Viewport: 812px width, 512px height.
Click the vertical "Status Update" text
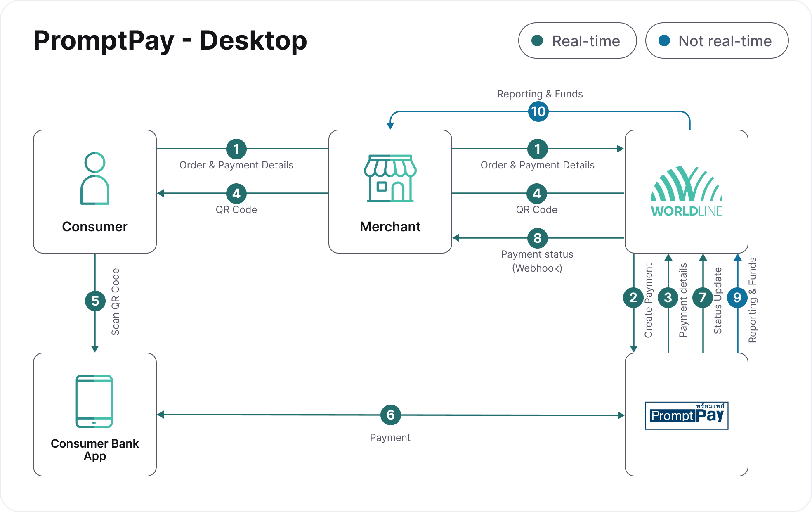pyautogui.click(x=718, y=301)
